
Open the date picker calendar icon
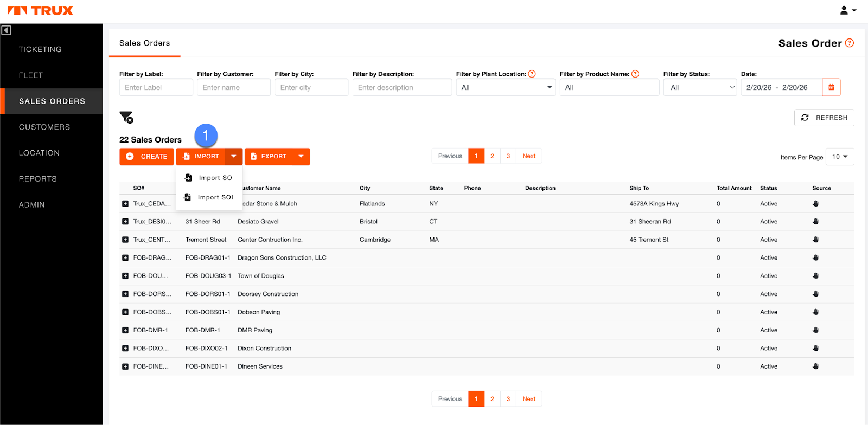pyautogui.click(x=831, y=87)
